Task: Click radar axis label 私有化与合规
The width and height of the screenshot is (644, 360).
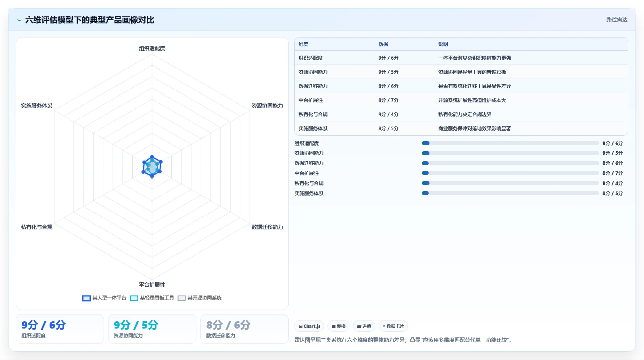Action: (x=37, y=227)
